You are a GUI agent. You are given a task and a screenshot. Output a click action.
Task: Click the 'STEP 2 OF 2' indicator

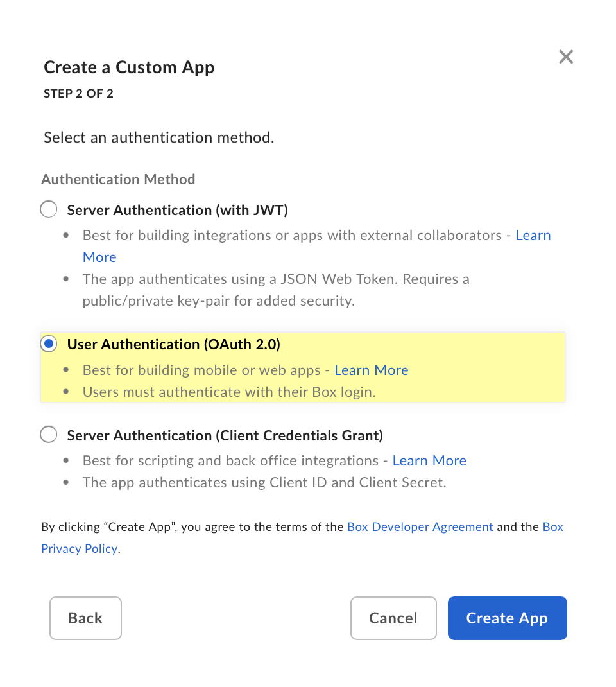point(78,94)
